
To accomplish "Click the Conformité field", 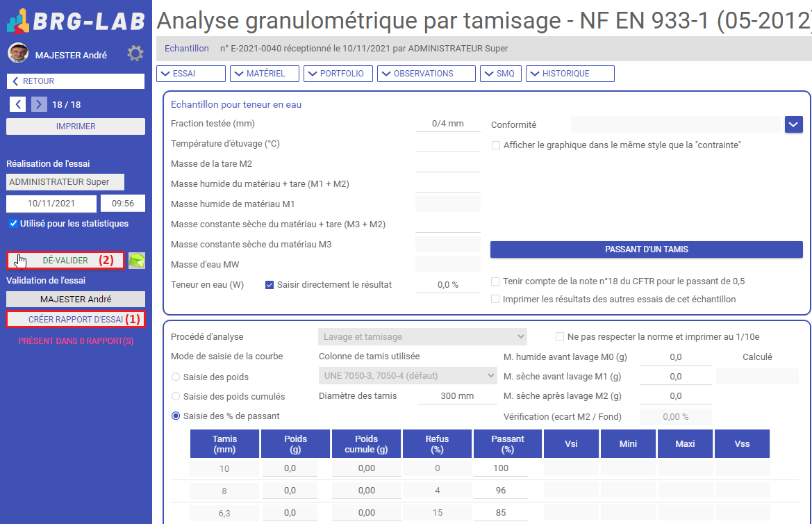I will [x=675, y=125].
